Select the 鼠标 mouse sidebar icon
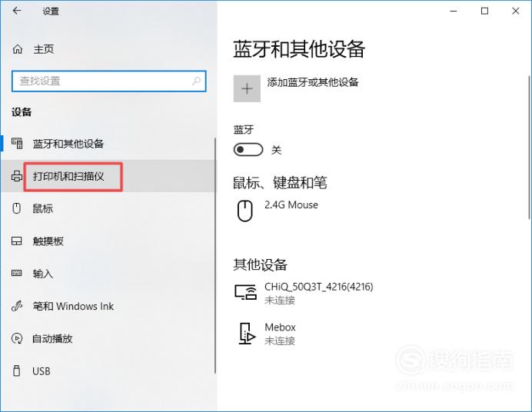Image resolution: width=532 pixels, height=412 pixels. (x=17, y=208)
